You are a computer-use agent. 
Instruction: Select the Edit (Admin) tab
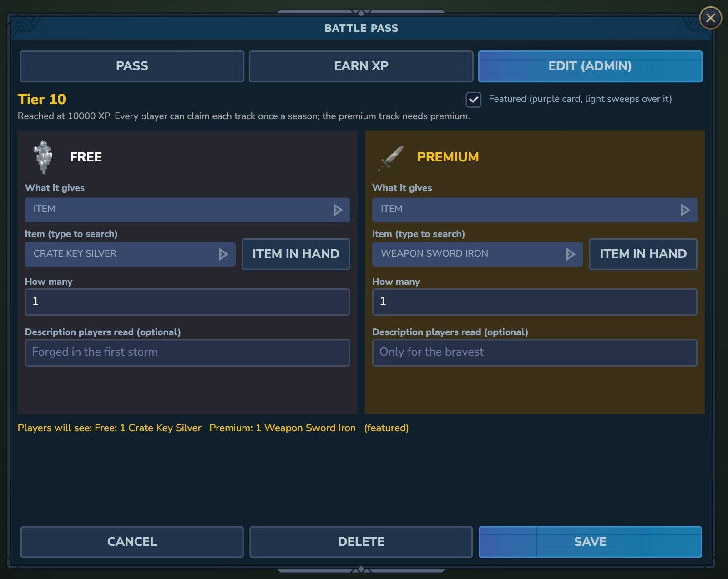pos(590,66)
